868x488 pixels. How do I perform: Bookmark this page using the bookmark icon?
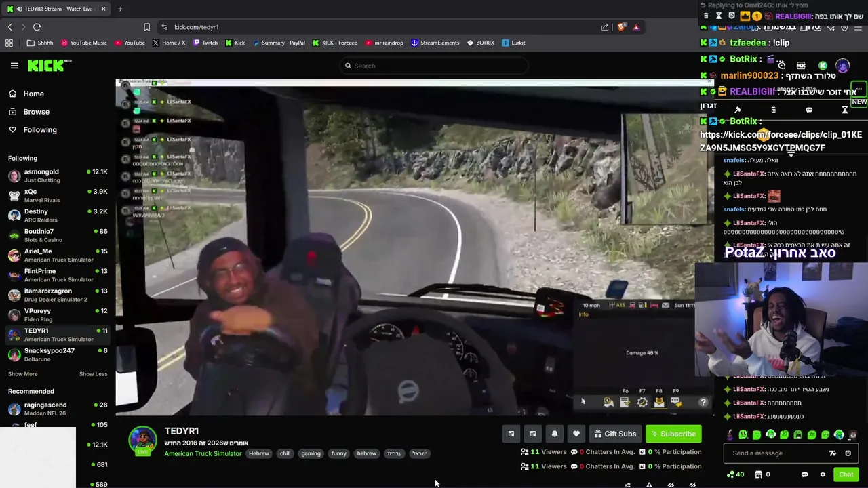click(146, 27)
